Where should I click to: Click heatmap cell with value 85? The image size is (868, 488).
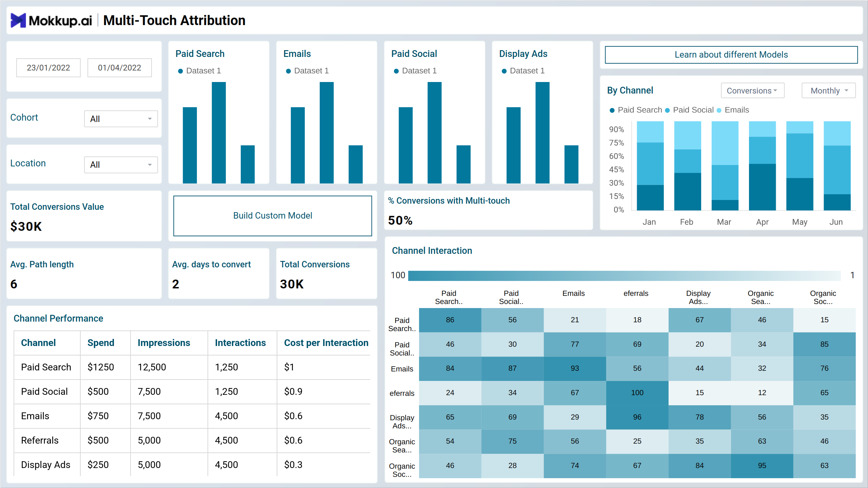coord(824,345)
